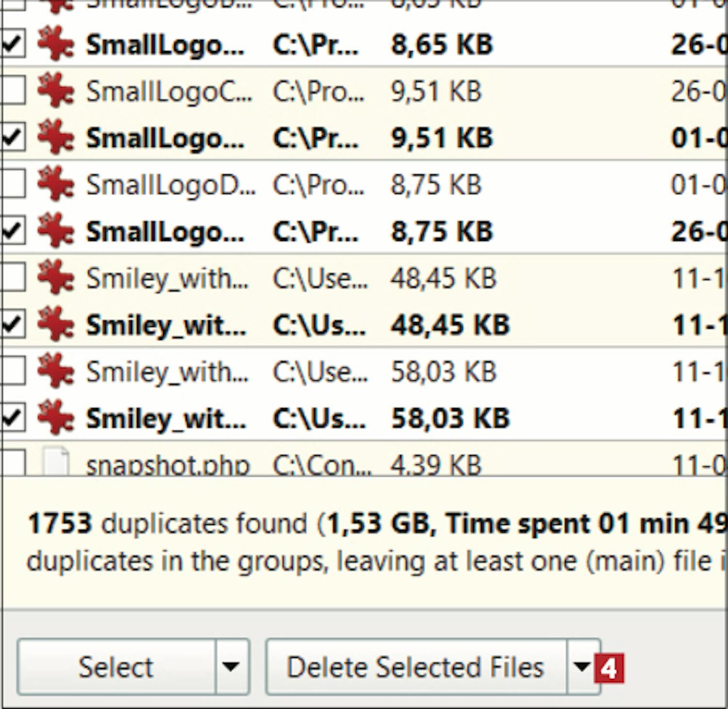Click the 9,51 KB size of unchecked SmallLogoC
728x709 pixels.
coord(436,91)
